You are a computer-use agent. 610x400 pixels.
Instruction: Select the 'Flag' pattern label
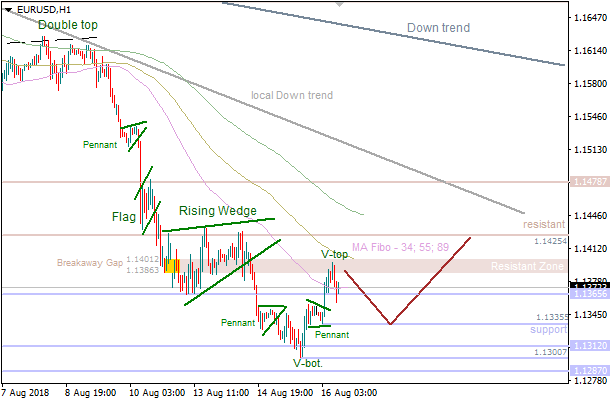click(123, 216)
